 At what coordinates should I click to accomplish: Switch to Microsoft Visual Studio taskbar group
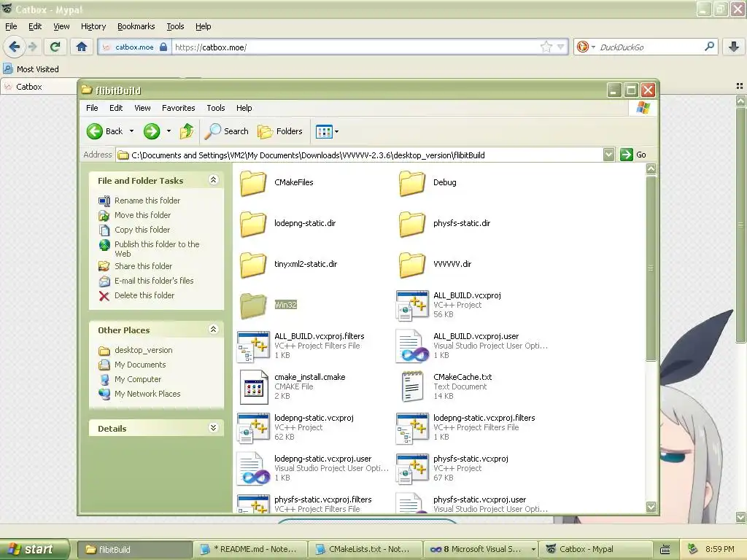[x=480, y=549]
